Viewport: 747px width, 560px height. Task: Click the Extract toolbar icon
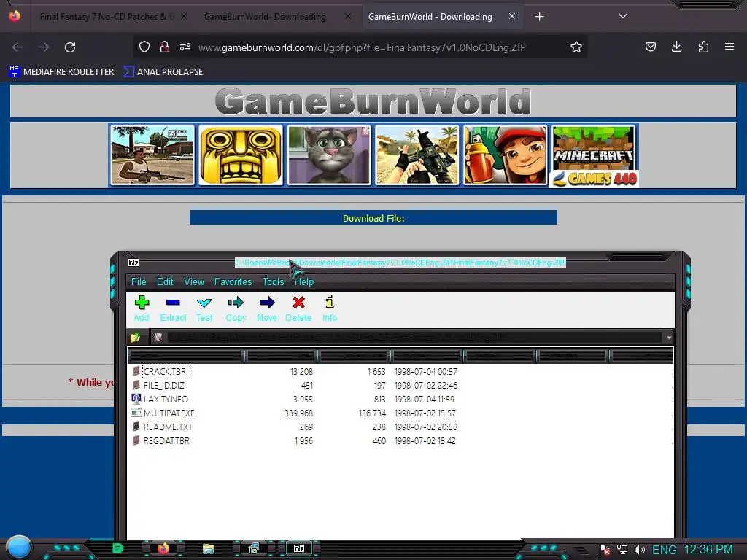[x=173, y=308]
